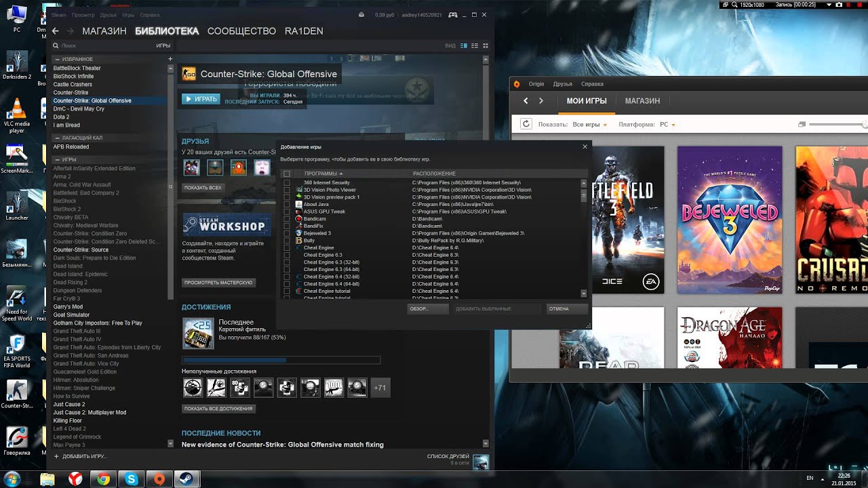This screenshot has height=488, width=868.
Task: Click friends list avatar icon at bottom
Action: tap(480, 462)
